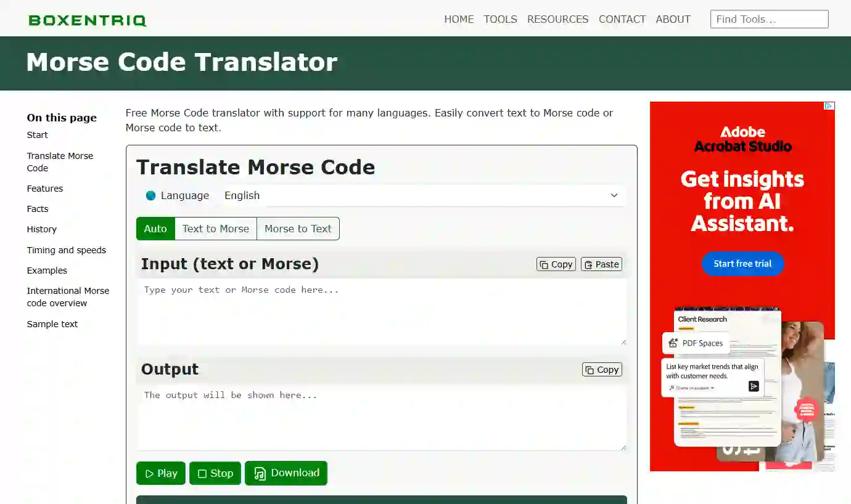
Task: Switch to Morse to Text mode
Action: (x=298, y=229)
